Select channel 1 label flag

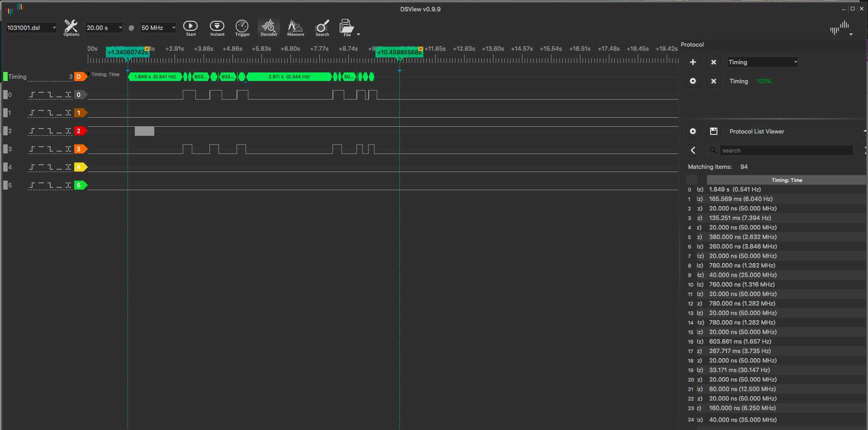(81, 113)
